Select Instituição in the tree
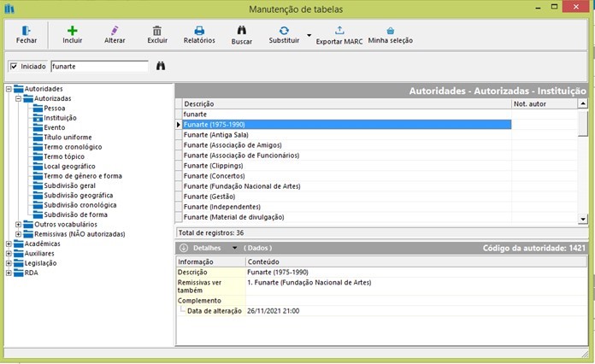This screenshot has width=595, height=364. point(60,118)
